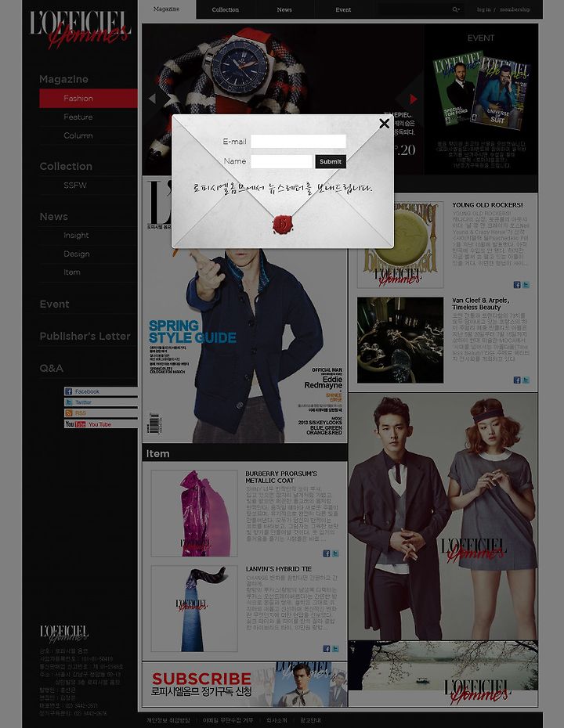The height and width of the screenshot is (728, 564).
Task: Open 광고안내 footer link
Action: [x=310, y=720]
